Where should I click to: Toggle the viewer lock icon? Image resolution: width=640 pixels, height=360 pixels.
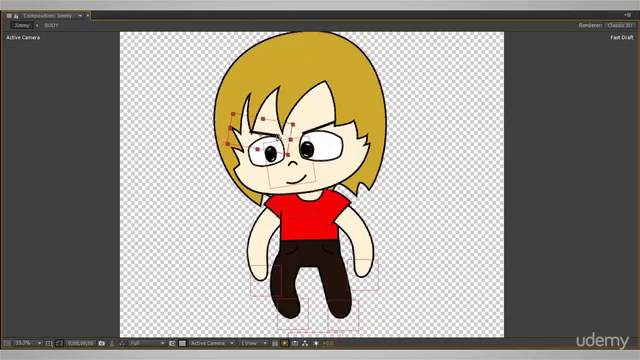pyautogui.click(x=16, y=16)
